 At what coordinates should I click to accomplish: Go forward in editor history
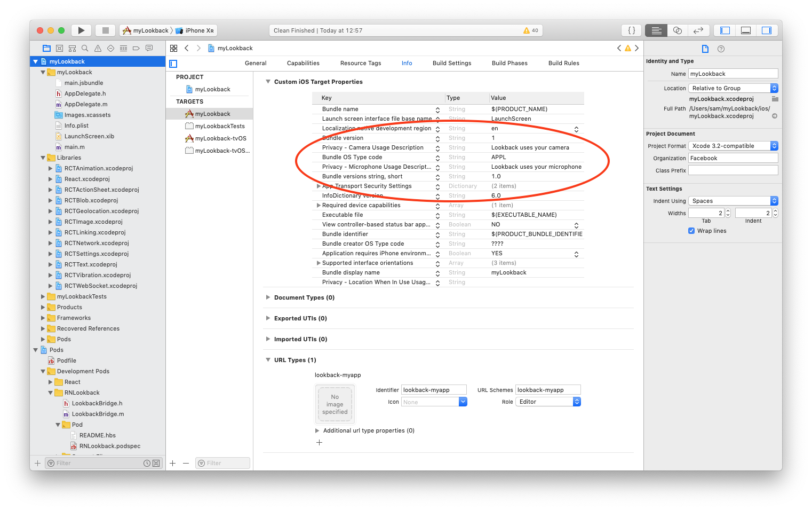click(198, 48)
